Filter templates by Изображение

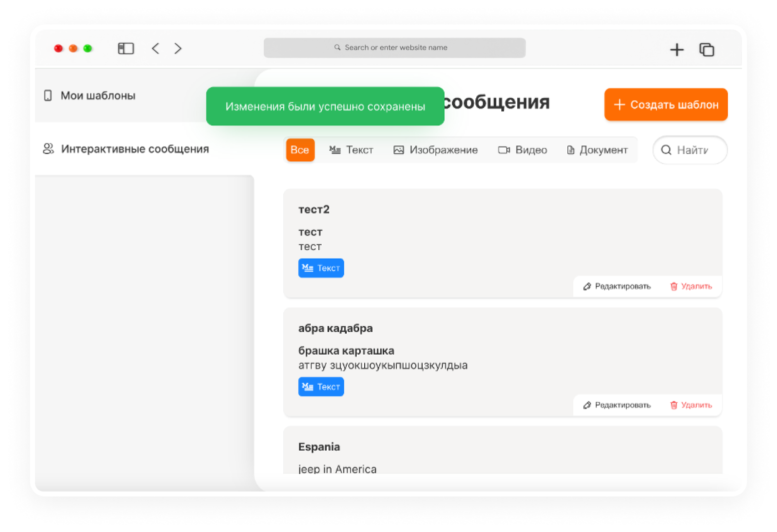[435, 150]
